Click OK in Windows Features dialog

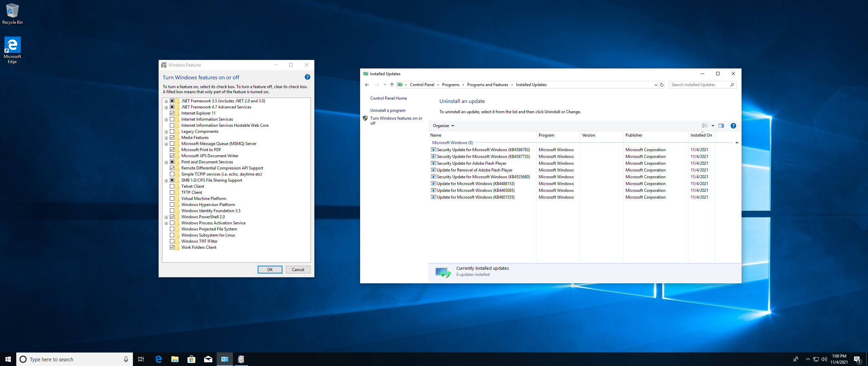270,270
